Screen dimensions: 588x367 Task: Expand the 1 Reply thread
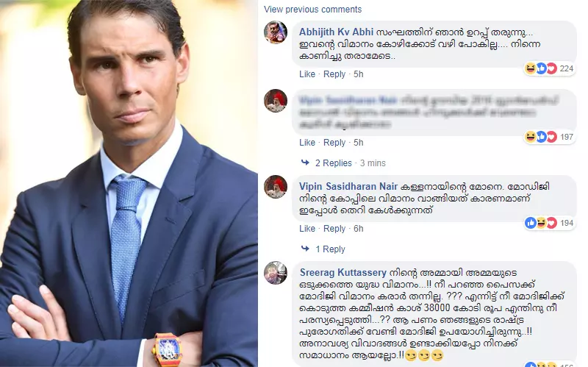[x=330, y=249]
